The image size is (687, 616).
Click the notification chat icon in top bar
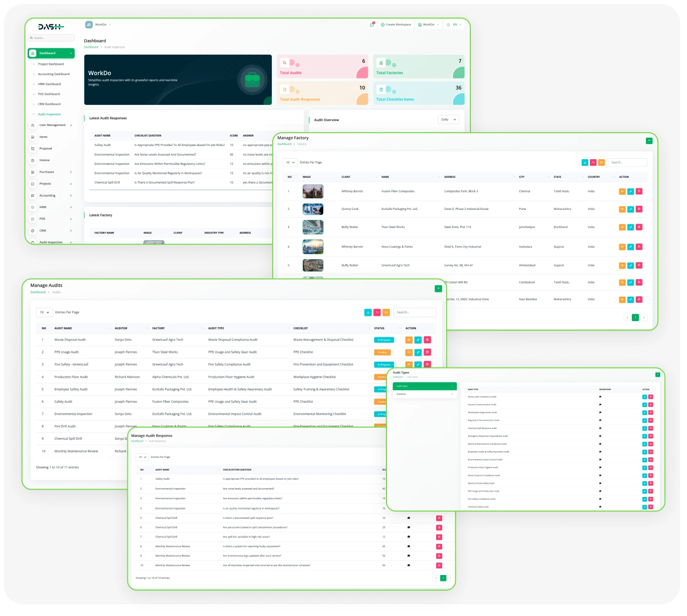(x=372, y=24)
